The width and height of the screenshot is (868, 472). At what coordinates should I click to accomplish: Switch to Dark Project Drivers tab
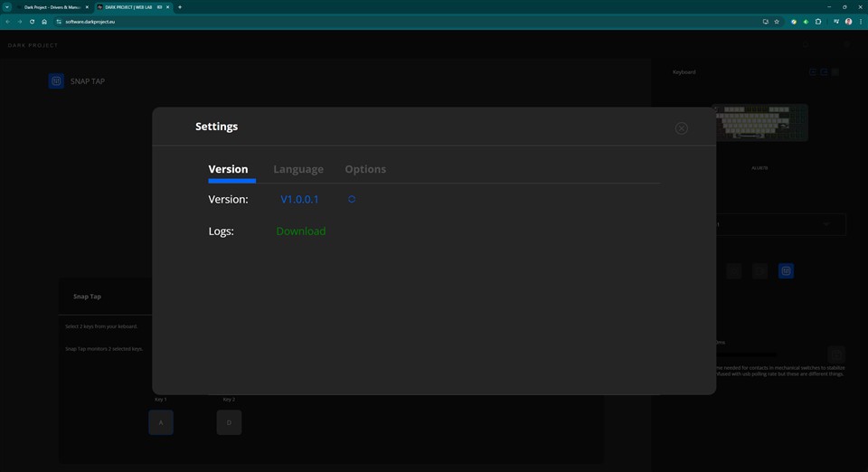(52, 7)
